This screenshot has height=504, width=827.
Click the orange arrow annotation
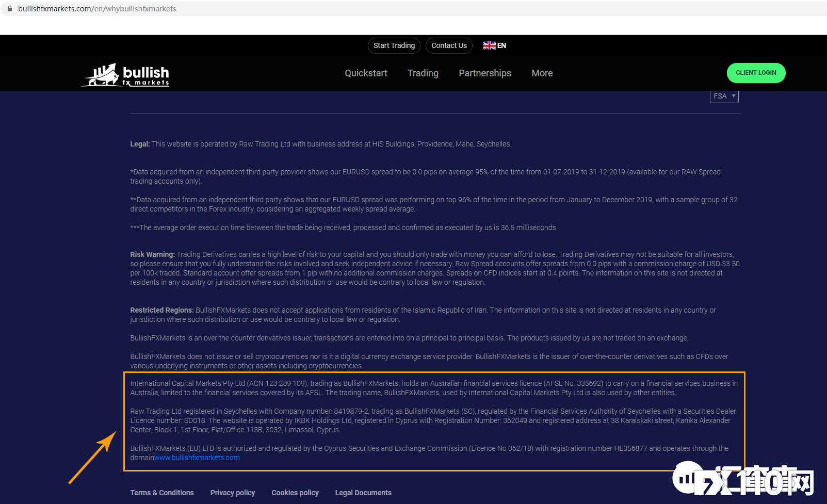click(x=93, y=458)
